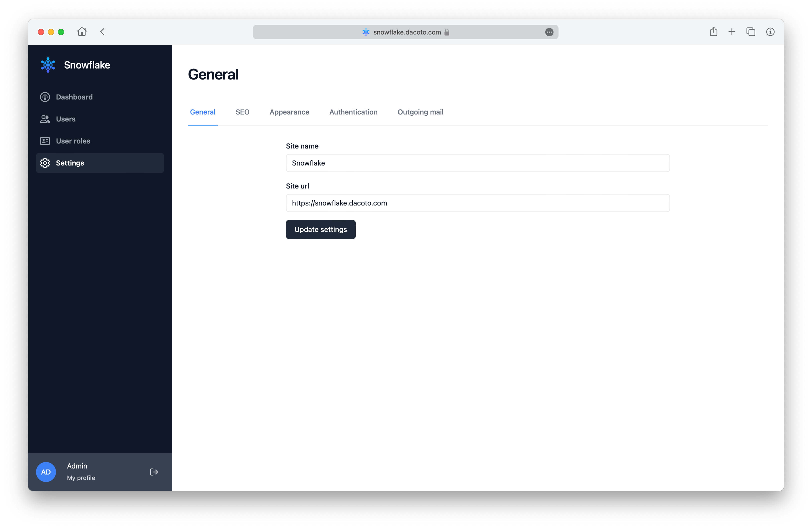Click the share icon in toolbar

(x=713, y=32)
